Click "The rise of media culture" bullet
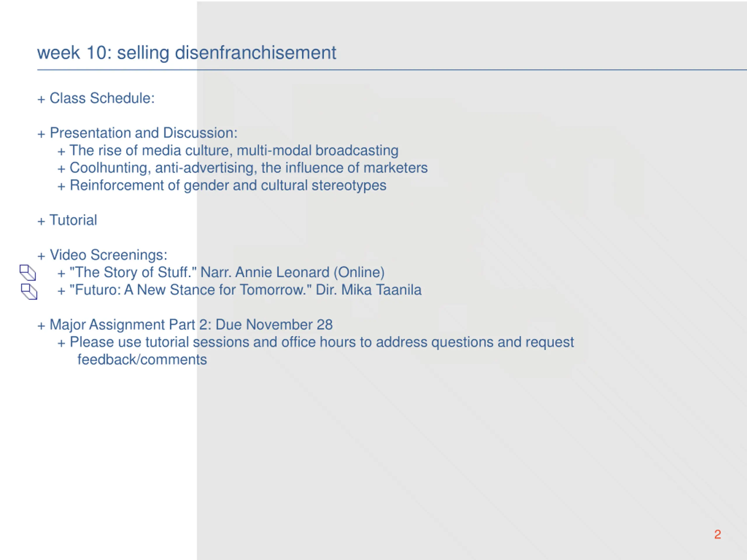This screenshot has width=747, height=560. 234,150
